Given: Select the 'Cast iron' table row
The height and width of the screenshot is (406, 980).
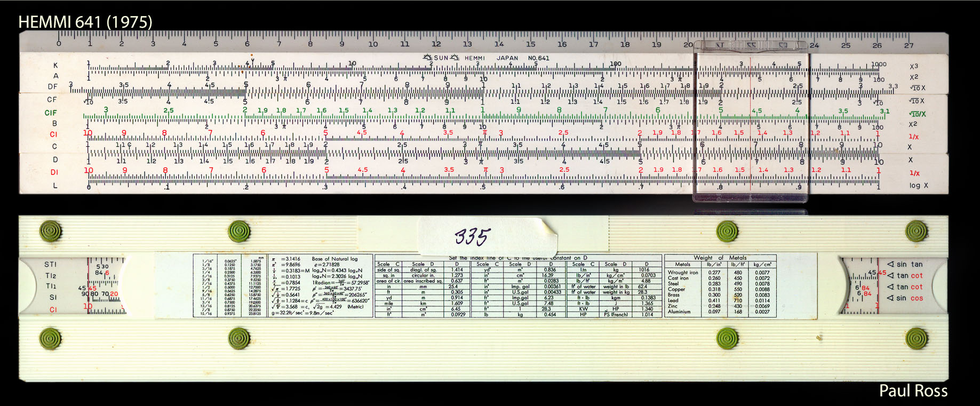Looking at the screenshot, I should (x=720, y=278).
